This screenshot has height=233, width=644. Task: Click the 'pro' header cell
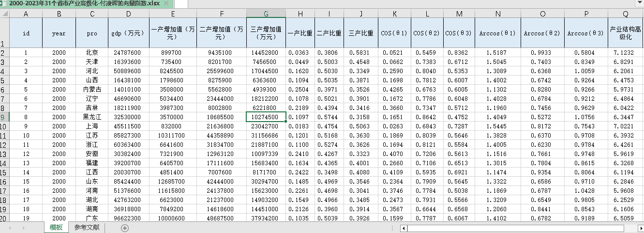coord(91,33)
